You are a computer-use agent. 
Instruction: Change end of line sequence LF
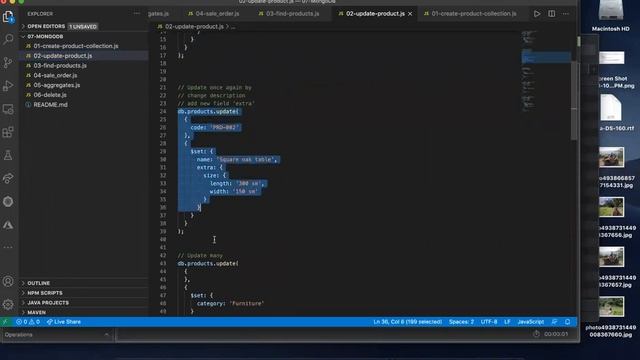[x=507, y=322]
